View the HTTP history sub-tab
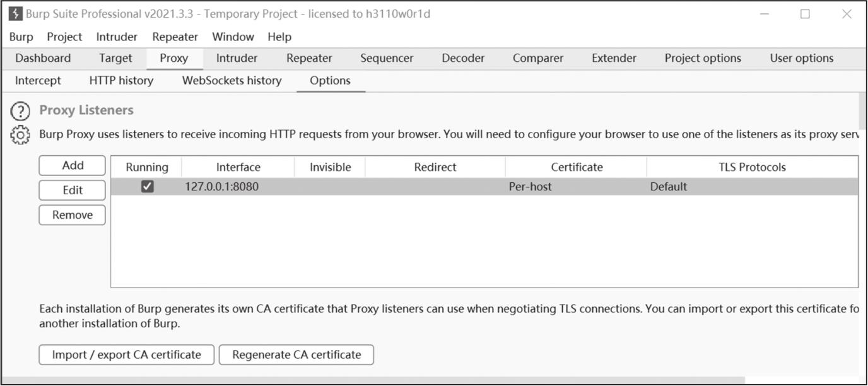This screenshot has height=386, width=868. click(121, 81)
